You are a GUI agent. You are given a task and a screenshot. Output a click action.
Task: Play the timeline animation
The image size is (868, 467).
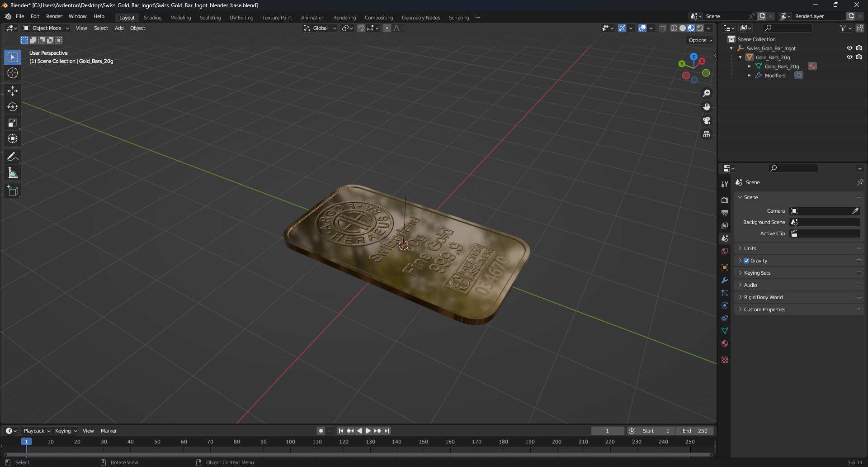[x=368, y=431]
